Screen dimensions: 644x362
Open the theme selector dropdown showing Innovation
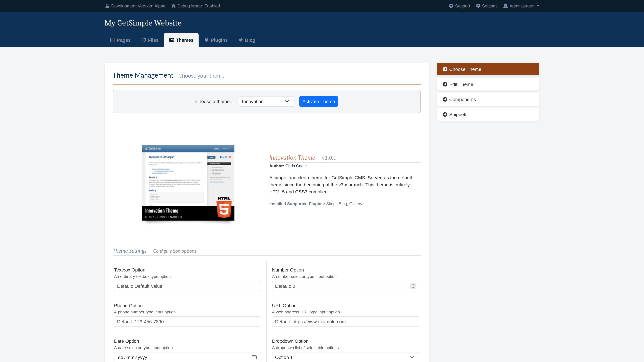point(266,101)
